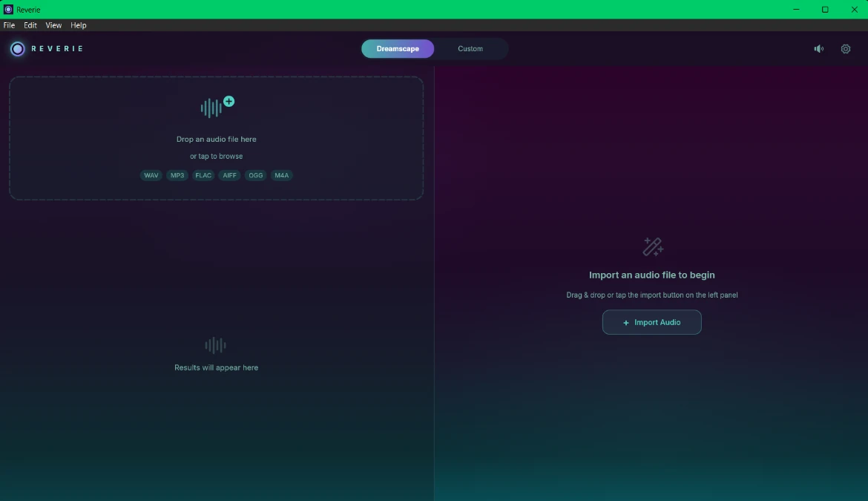Switch to Custom mode
Image resolution: width=868 pixels, height=501 pixels.
coord(470,49)
